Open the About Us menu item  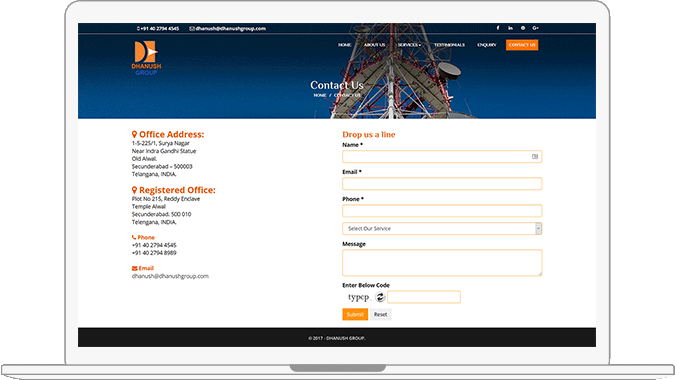[375, 45]
